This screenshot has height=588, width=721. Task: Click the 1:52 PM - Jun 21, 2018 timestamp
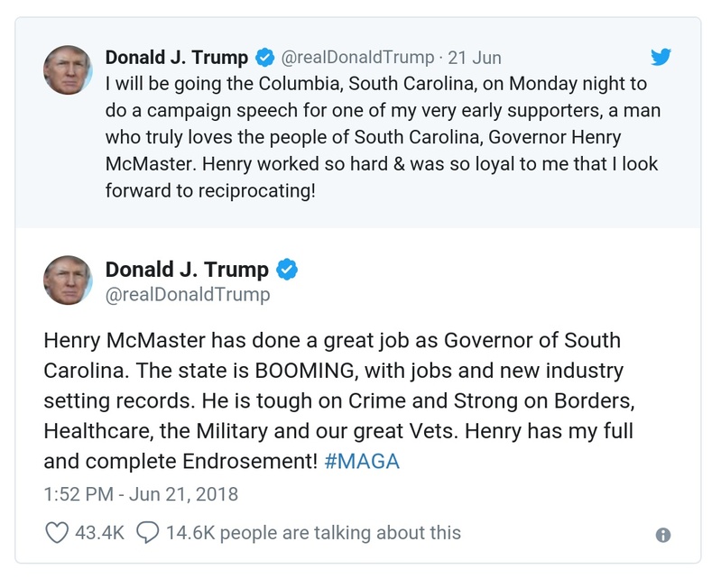coord(141,494)
